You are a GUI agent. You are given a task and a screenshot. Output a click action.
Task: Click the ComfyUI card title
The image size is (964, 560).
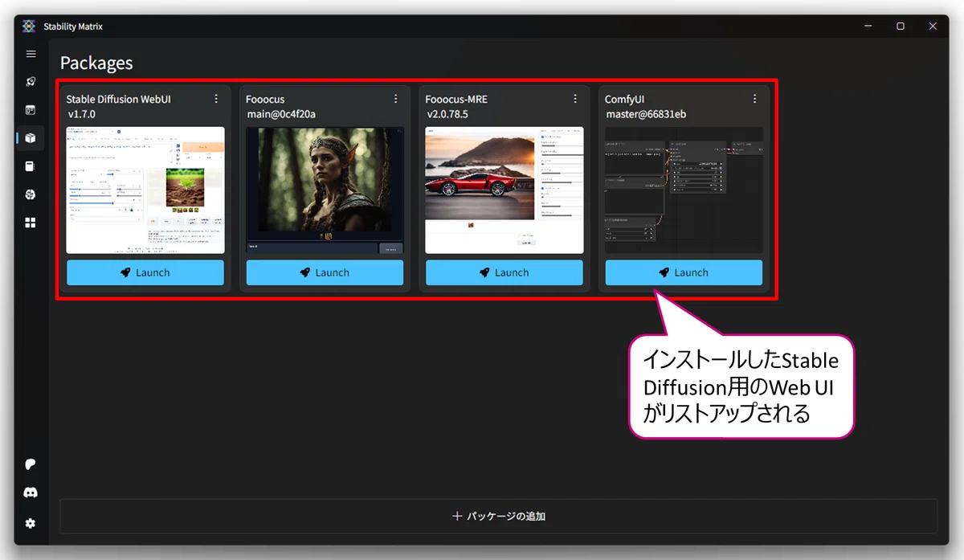coord(625,100)
